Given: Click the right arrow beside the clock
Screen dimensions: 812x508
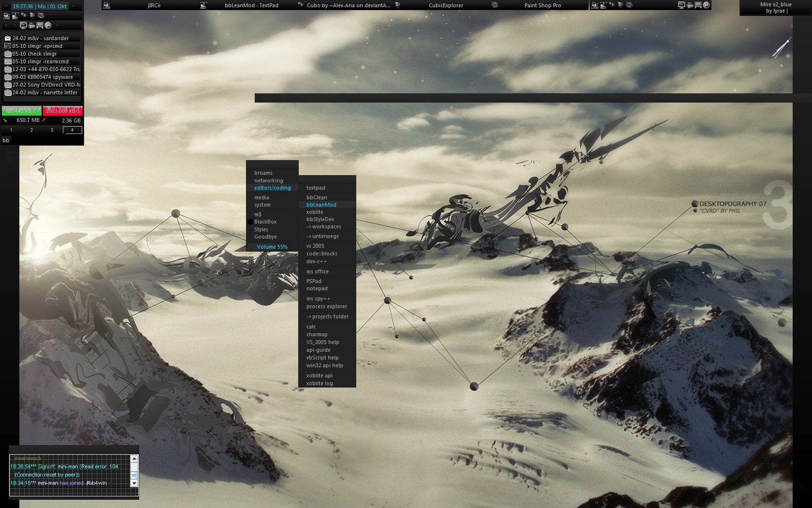Looking at the screenshot, I should [x=74, y=6].
